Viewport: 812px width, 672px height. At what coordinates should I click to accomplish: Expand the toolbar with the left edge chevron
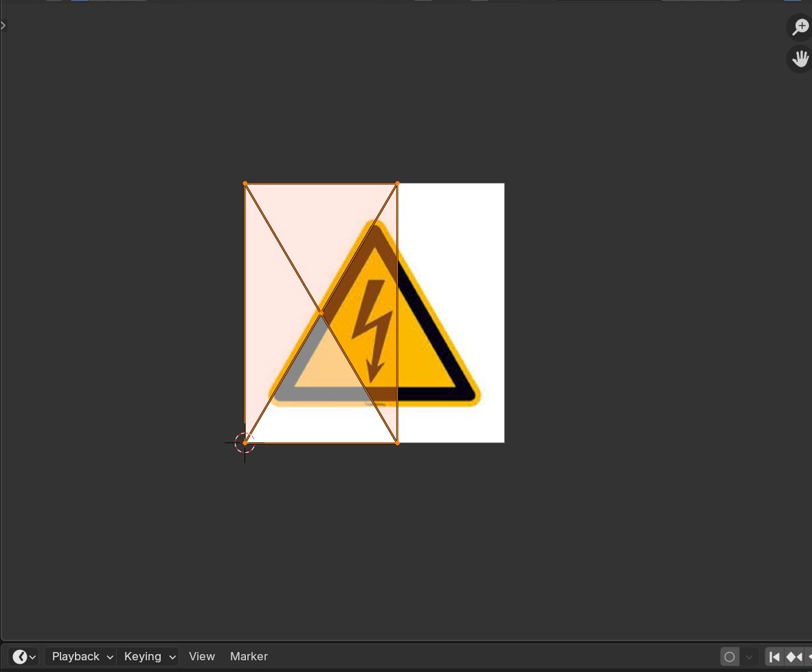point(3,25)
